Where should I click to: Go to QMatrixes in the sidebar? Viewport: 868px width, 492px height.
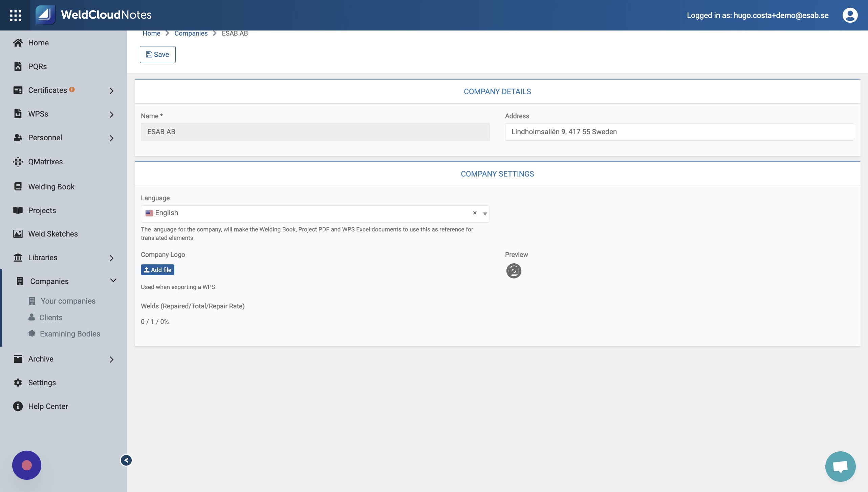click(x=45, y=162)
